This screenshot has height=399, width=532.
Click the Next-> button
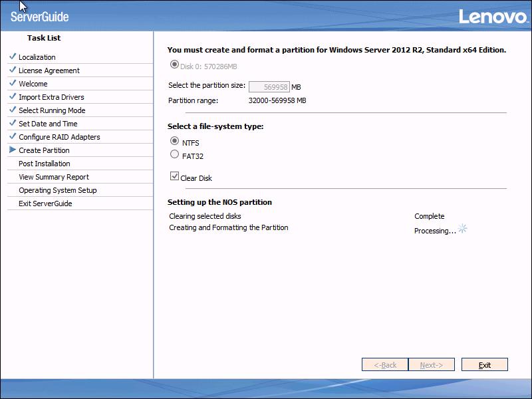coord(430,364)
